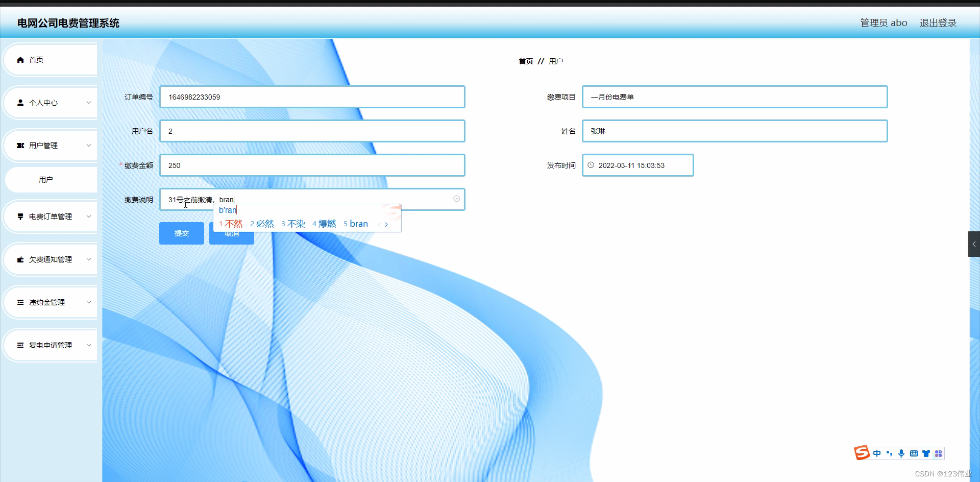Click the Sogou skin (shirt) icon
This screenshot has height=482, width=980.
pos(926,453)
